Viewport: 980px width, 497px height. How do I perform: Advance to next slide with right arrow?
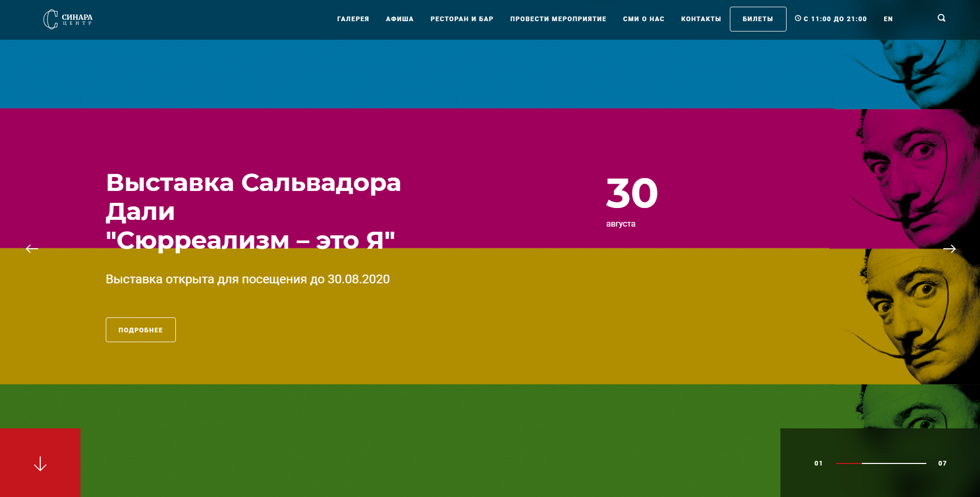click(x=950, y=249)
